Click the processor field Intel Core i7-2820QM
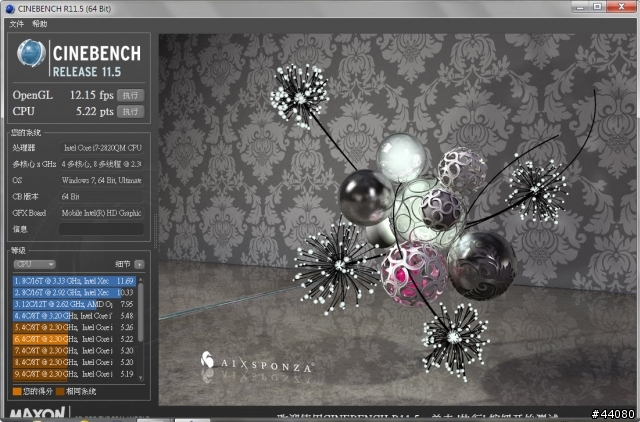Viewport: 640px width, 422px height. point(102,148)
